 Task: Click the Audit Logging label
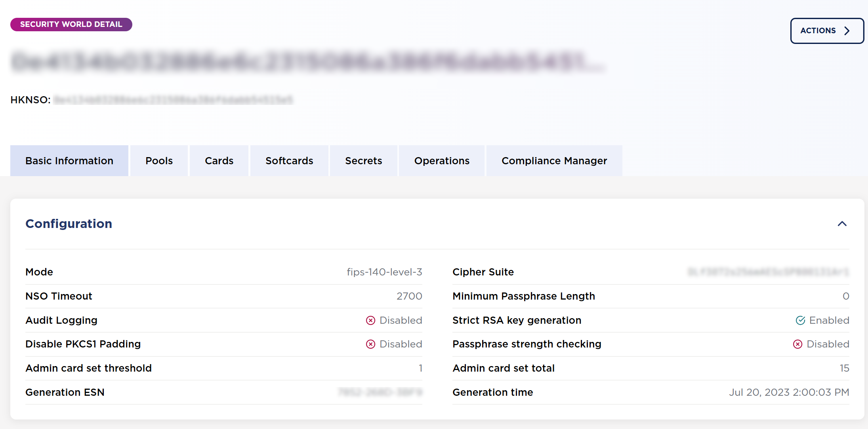[x=61, y=320]
